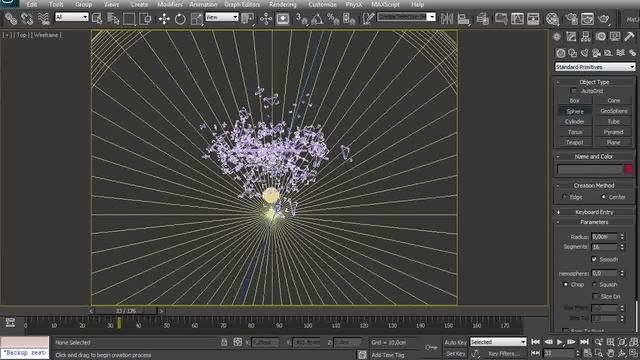Click the Teapot primitive button
Image resolution: width=640 pixels, height=360 pixels.
(575, 142)
